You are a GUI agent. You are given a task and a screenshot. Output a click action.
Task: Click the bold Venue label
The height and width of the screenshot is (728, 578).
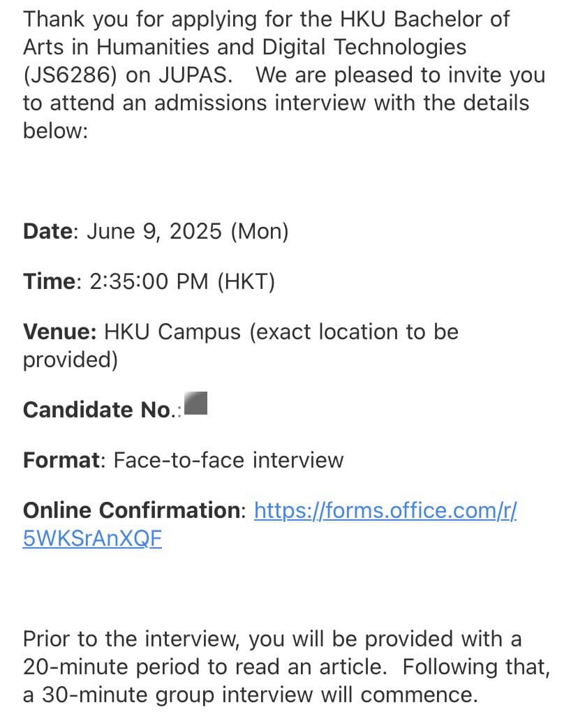pyautogui.click(x=59, y=331)
